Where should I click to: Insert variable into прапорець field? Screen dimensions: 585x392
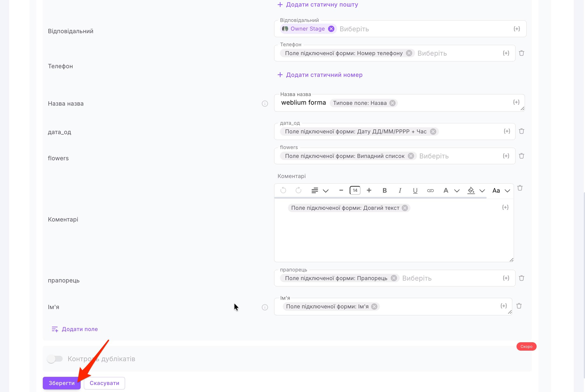click(x=506, y=278)
